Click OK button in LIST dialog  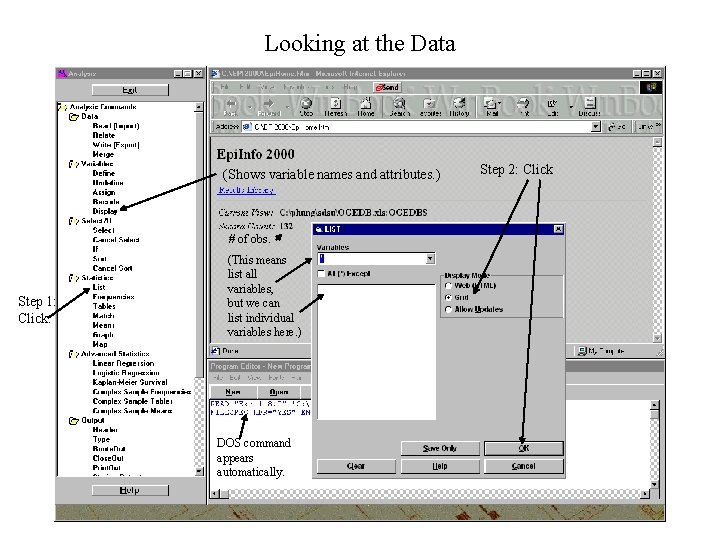524,448
